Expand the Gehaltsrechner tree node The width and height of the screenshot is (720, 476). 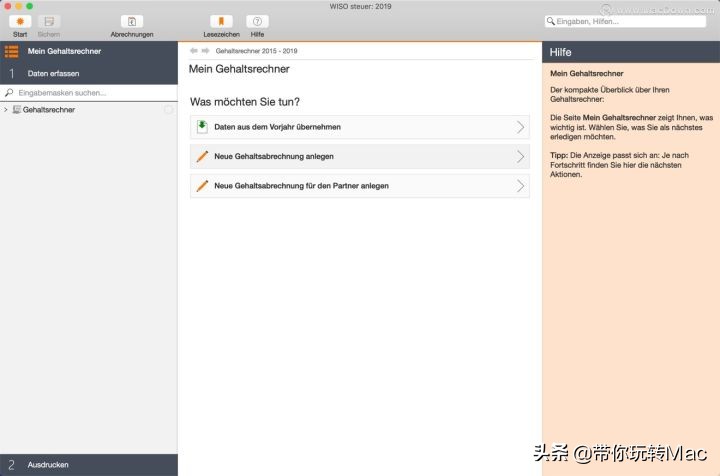pyautogui.click(x=6, y=110)
